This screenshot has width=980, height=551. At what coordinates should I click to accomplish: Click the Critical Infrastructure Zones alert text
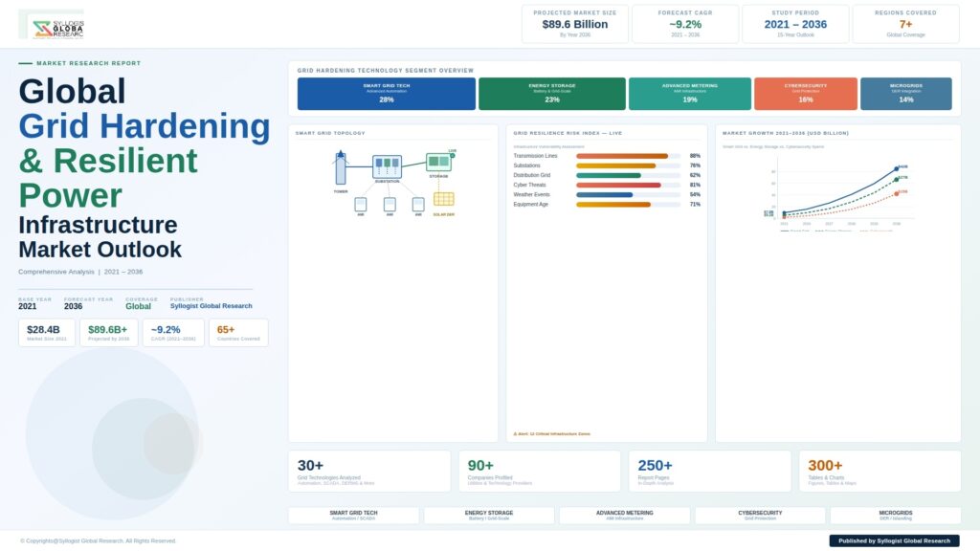pos(552,433)
